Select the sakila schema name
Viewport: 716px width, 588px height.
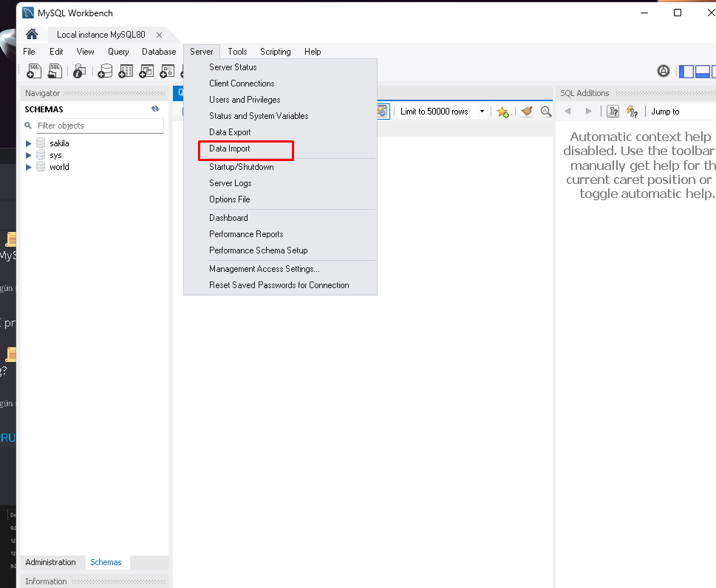pyautogui.click(x=59, y=143)
